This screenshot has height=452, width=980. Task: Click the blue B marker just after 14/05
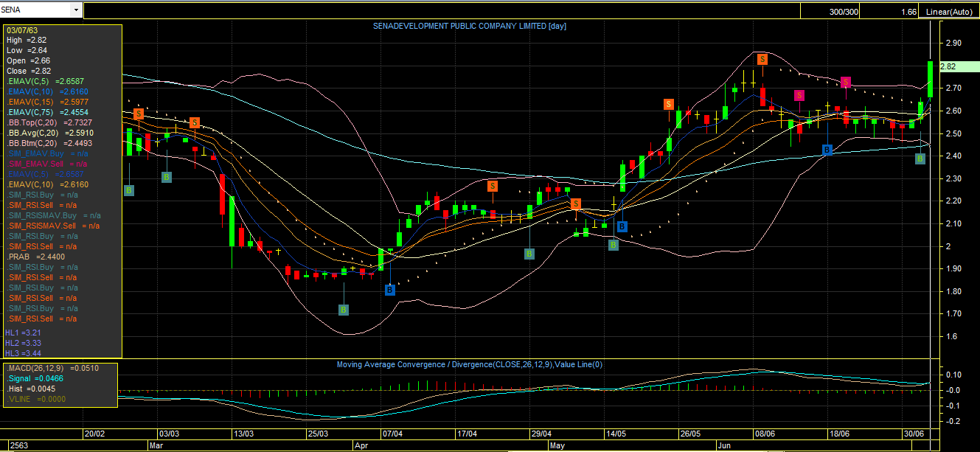622,226
